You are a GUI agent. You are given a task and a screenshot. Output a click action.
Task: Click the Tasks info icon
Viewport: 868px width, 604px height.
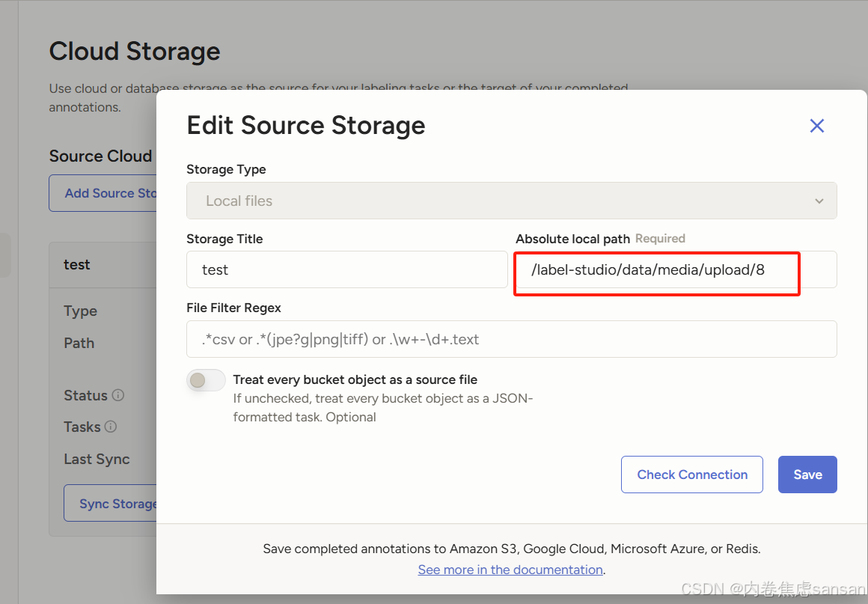[x=111, y=427]
